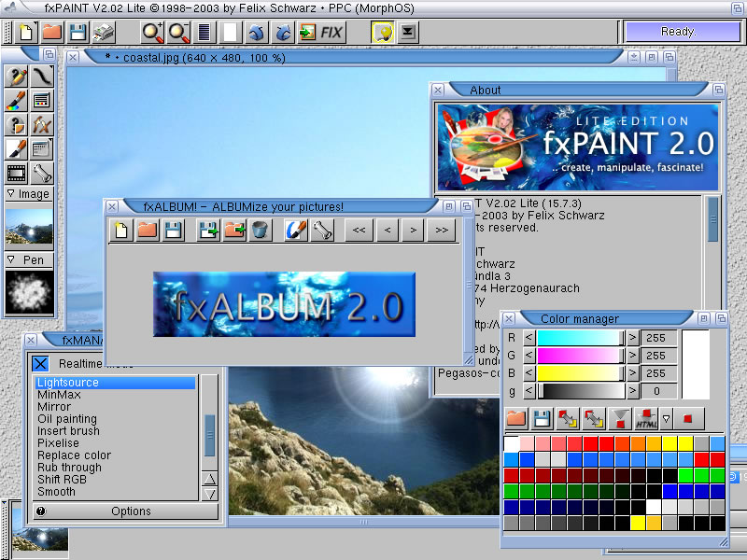Toggle the Realtime mode checkbox

[40, 364]
